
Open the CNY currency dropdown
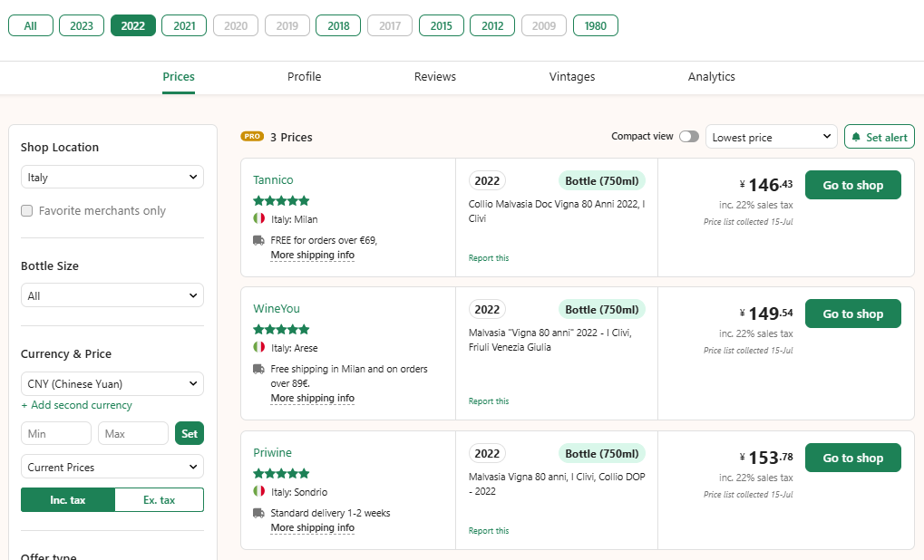click(112, 384)
